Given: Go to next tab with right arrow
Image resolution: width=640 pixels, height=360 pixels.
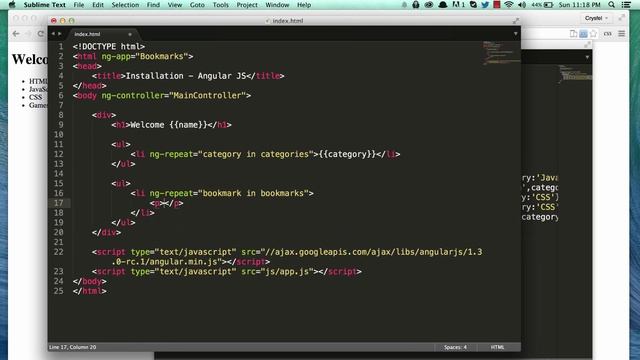Looking at the screenshot, I should [x=60, y=34].
